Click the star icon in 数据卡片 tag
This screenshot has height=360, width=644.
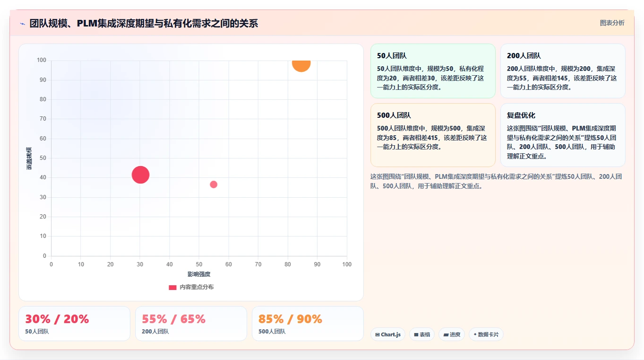[475, 334]
